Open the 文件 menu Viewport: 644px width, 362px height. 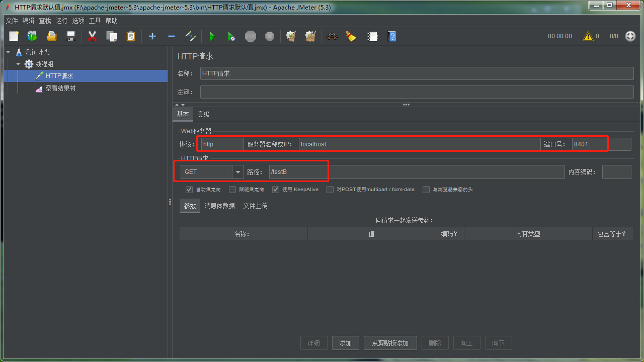coord(12,21)
